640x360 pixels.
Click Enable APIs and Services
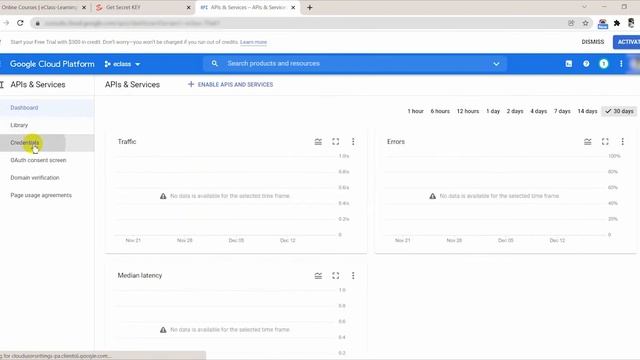230,84
